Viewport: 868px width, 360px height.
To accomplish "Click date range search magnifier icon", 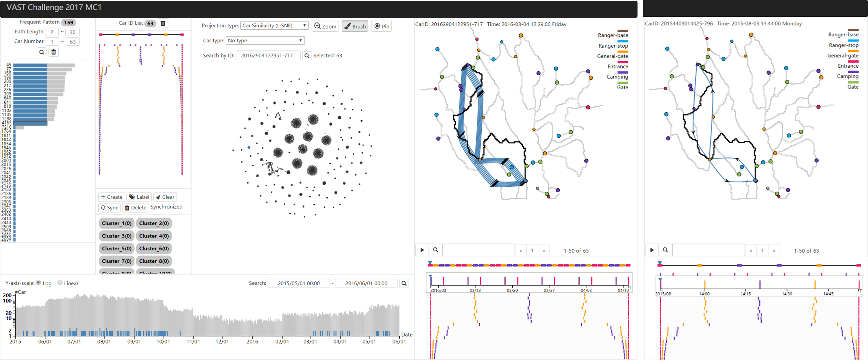I will point(404,283).
